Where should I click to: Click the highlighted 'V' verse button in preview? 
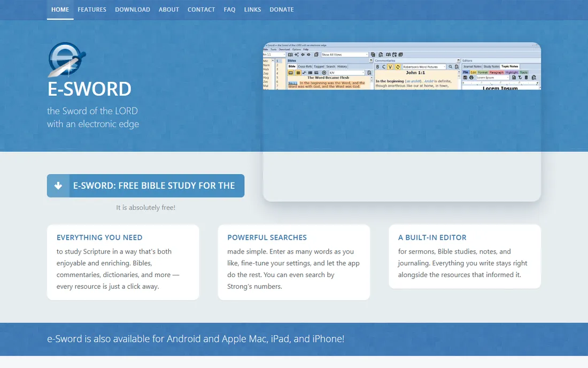(x=390, y=67)
